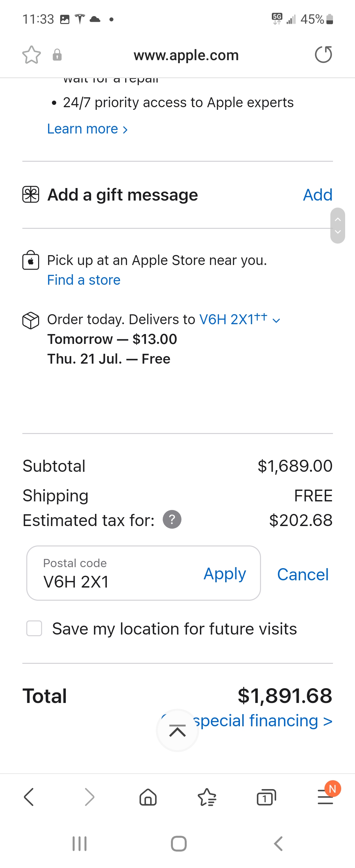
Task: Tap the scroll-to-top arrow button
Action: (177, 731)
